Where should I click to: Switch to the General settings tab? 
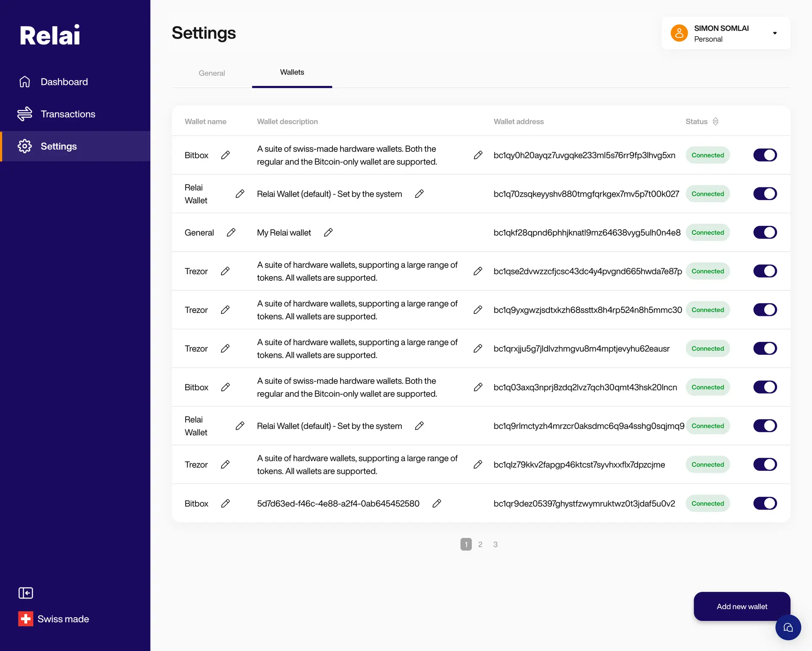pyautogui.click(x=211, y=73)
